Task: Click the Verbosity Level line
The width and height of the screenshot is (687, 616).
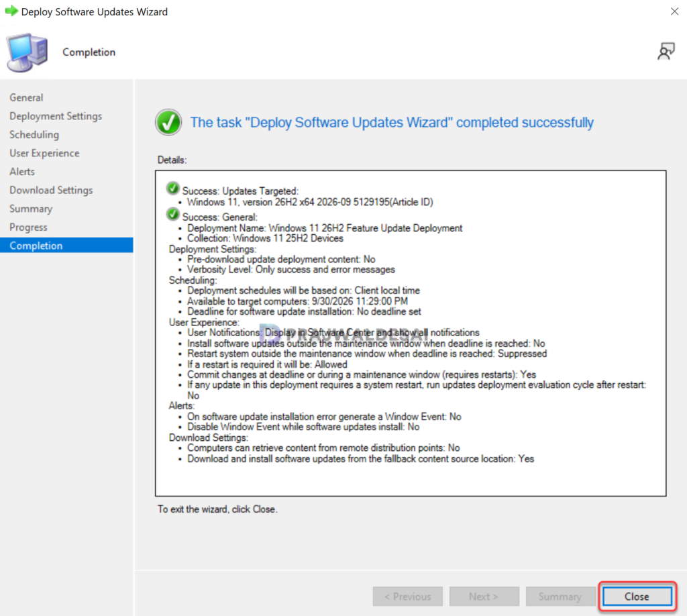Action: (x=291, y=270)
